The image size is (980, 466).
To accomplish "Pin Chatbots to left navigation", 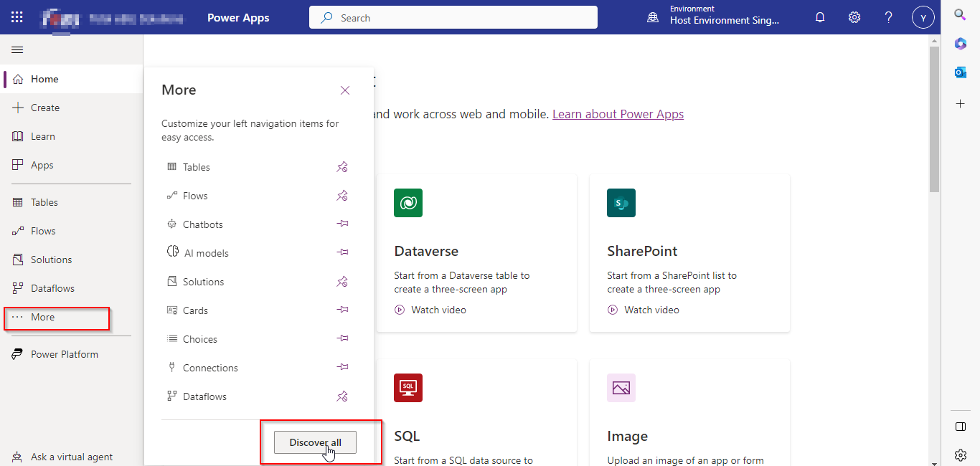I will (342, 224).
